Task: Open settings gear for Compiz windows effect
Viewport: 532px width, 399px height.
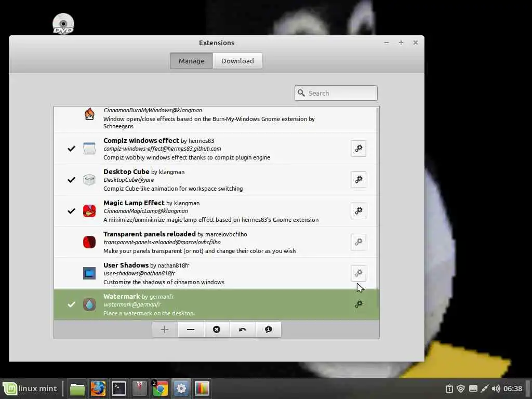Action: coord(358,149)
